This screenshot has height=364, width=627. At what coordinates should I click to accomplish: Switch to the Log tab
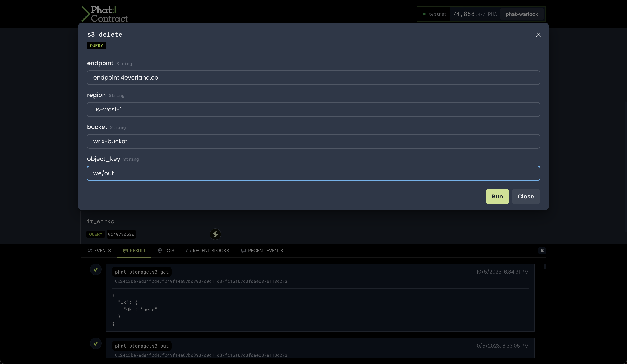166,251
